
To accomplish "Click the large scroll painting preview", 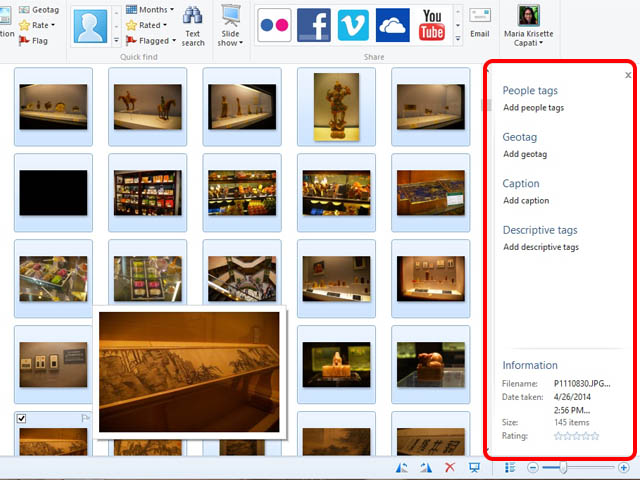I will (x=189, y=372).
